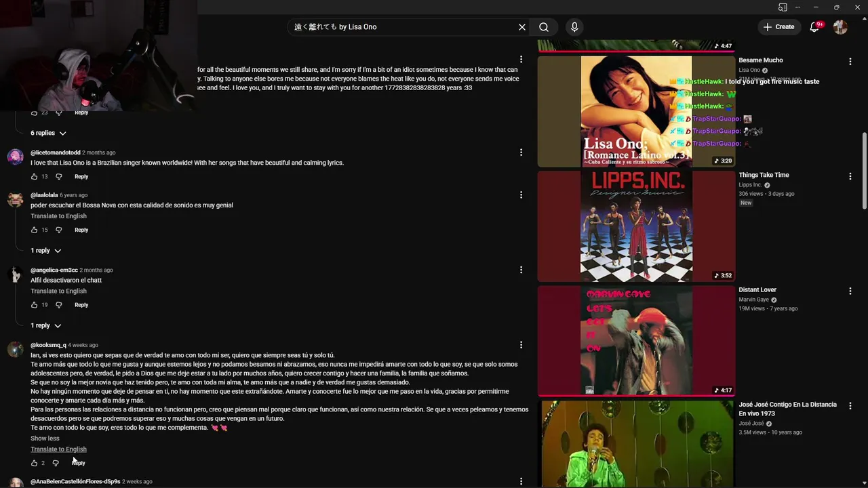This screenshot has width=868, height=488.
Task: Open options menu for @AnaBelenCastellónFlores comment
Action: point(521,481)
